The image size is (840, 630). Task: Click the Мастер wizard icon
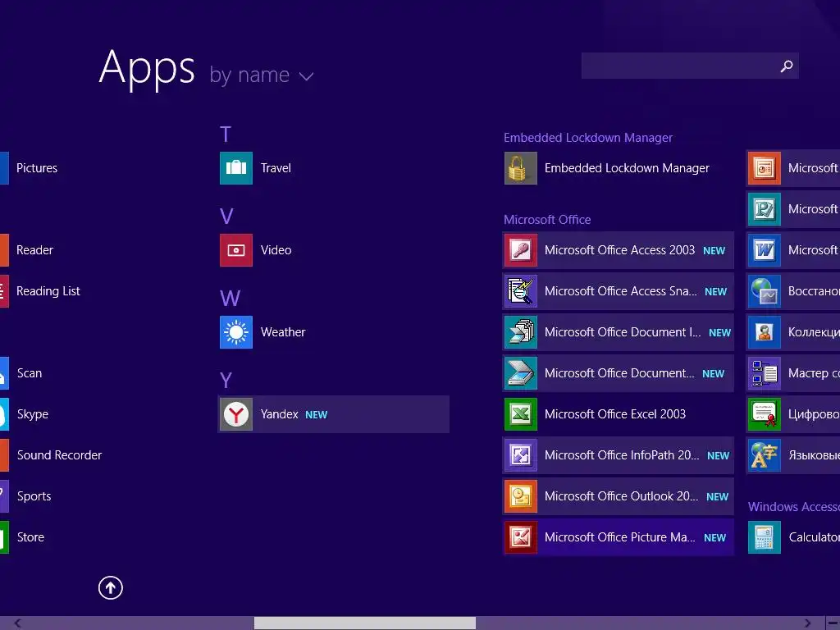764,373
